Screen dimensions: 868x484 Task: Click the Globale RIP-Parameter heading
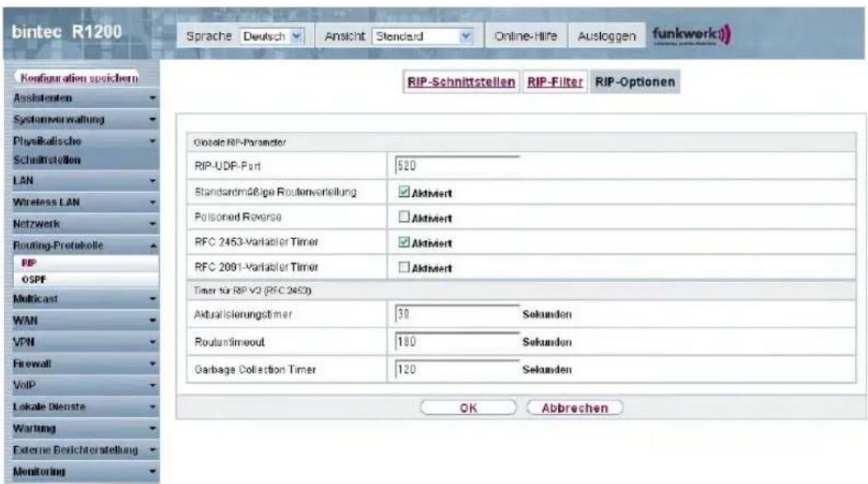[x=240, y=143]
